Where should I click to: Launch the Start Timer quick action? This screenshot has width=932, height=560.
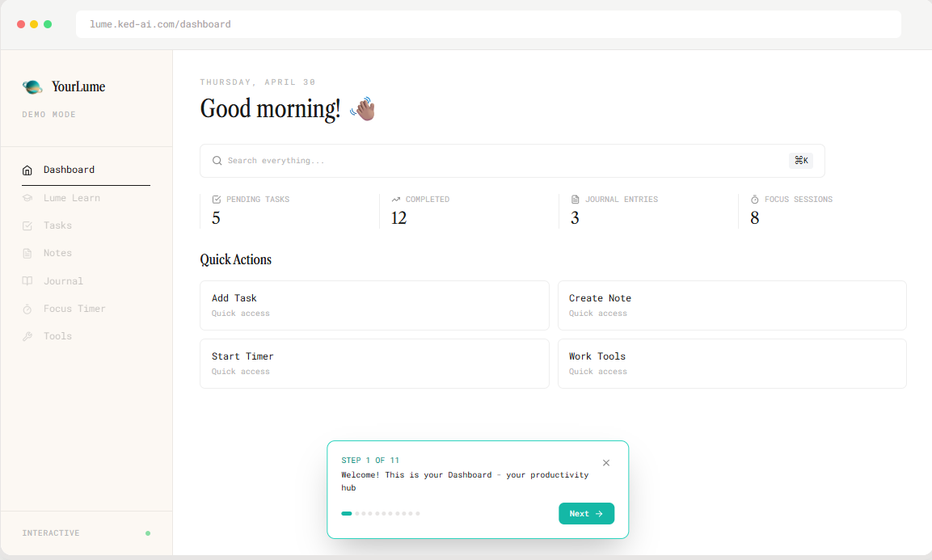pyautogui.click(x=374, y=364)
